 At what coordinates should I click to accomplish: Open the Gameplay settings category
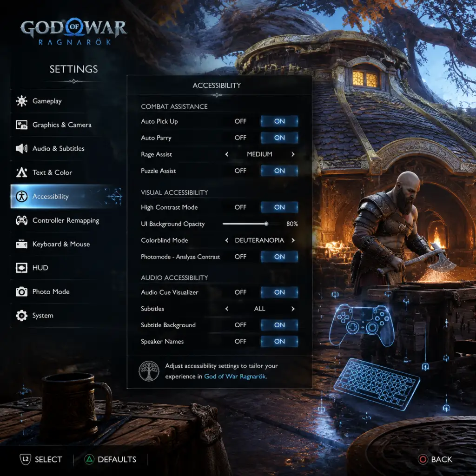coord(67,101)
